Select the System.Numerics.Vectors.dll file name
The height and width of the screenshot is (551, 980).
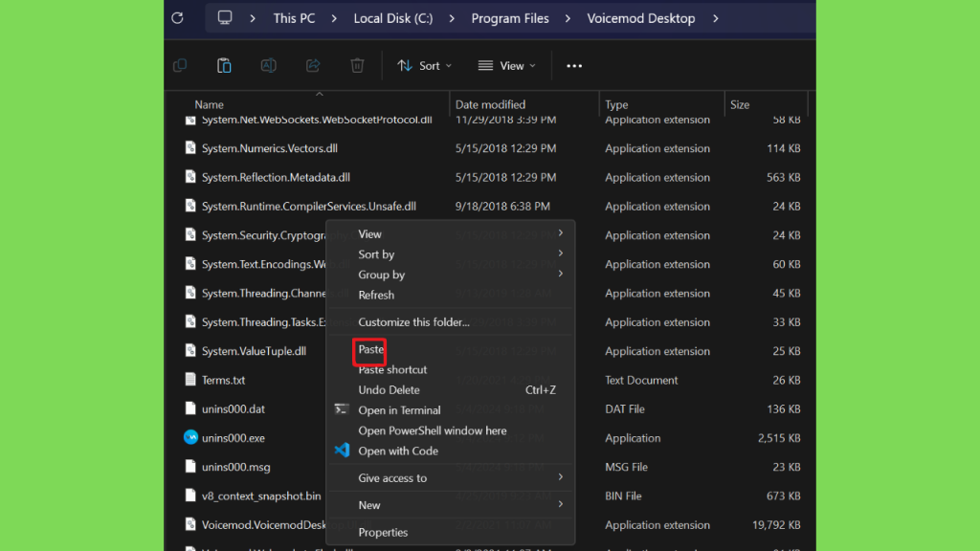click(269, 148)
